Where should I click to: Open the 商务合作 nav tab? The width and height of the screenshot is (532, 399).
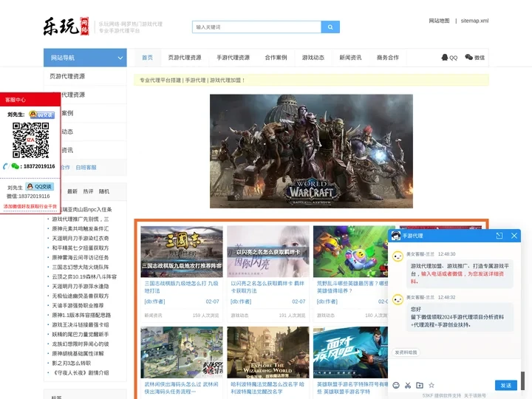pos(388,58)
